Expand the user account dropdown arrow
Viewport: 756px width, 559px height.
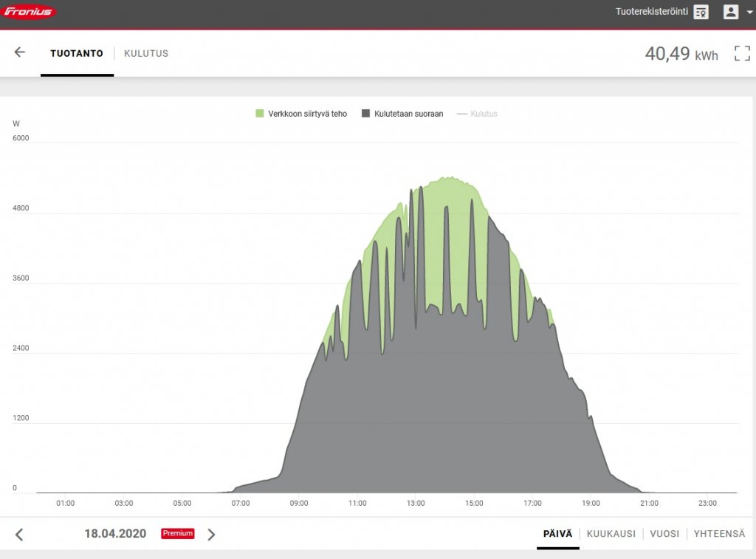tap(749, 13)
